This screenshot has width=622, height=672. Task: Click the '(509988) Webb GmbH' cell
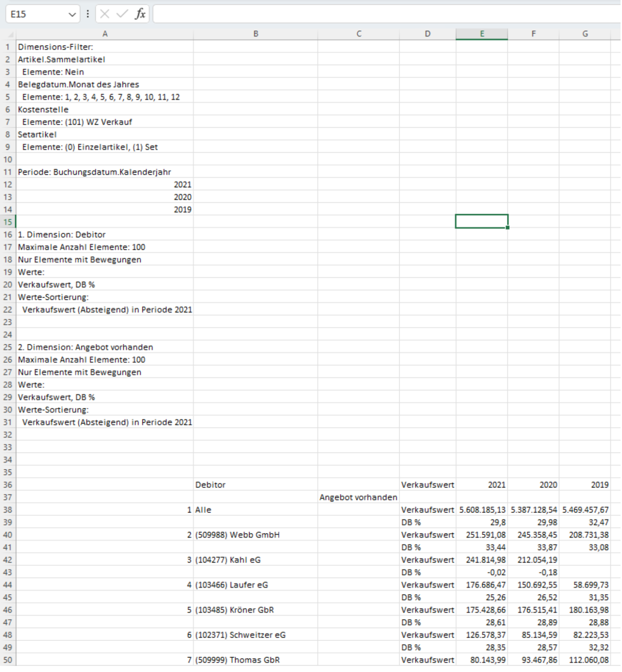pos(255,535)
